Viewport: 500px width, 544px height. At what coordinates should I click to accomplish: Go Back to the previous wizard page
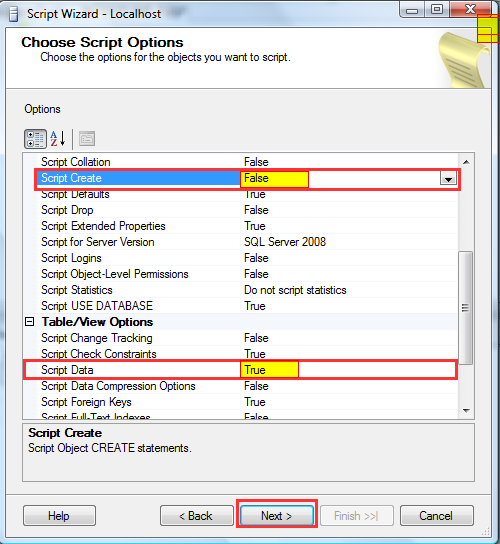tap(197, 516)
